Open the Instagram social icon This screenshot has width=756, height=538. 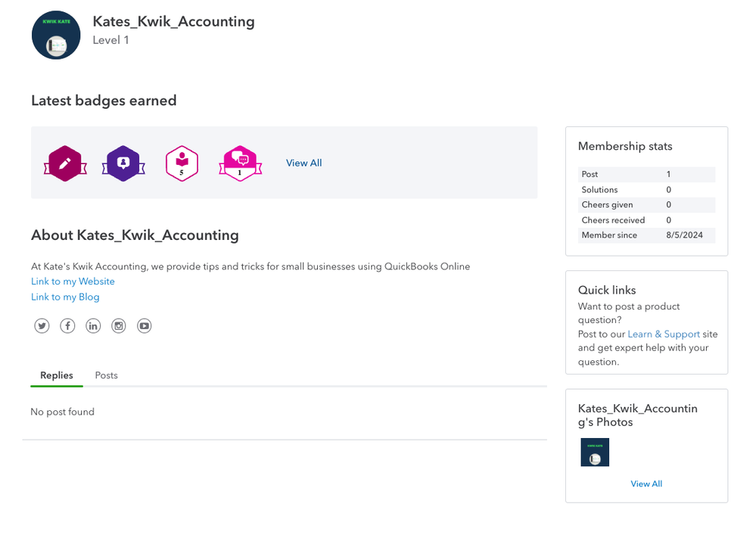point(119,325)
